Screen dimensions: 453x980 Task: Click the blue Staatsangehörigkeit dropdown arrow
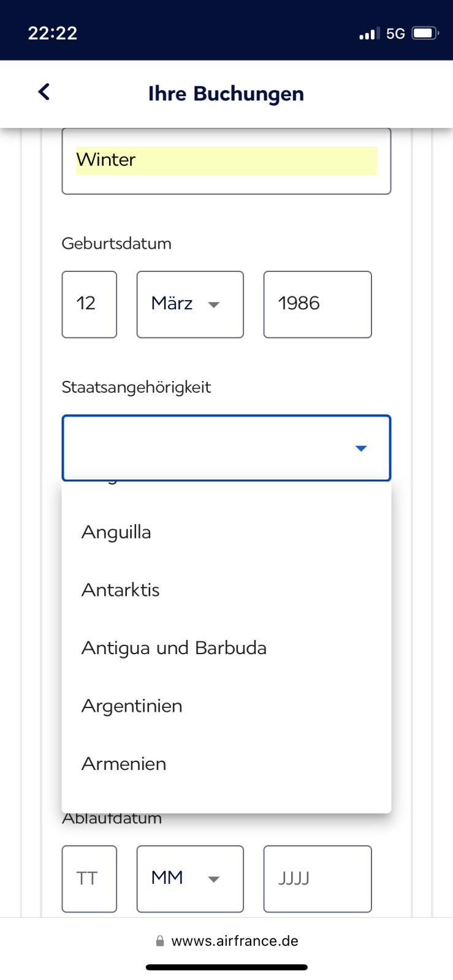coord(361,448)
